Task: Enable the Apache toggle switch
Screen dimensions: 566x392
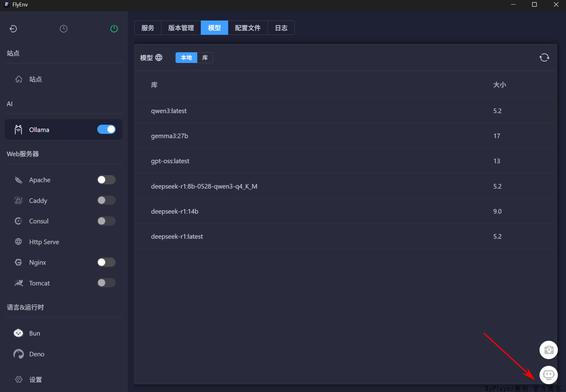Action: (x=106, y=180)
